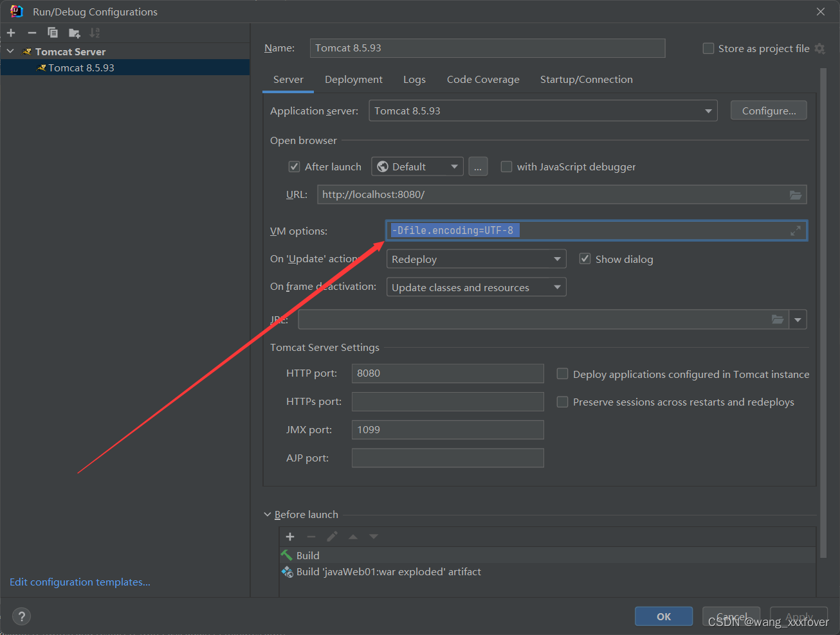Switch to the Deployment tab
840x635 pixels.
coord(354,79)
